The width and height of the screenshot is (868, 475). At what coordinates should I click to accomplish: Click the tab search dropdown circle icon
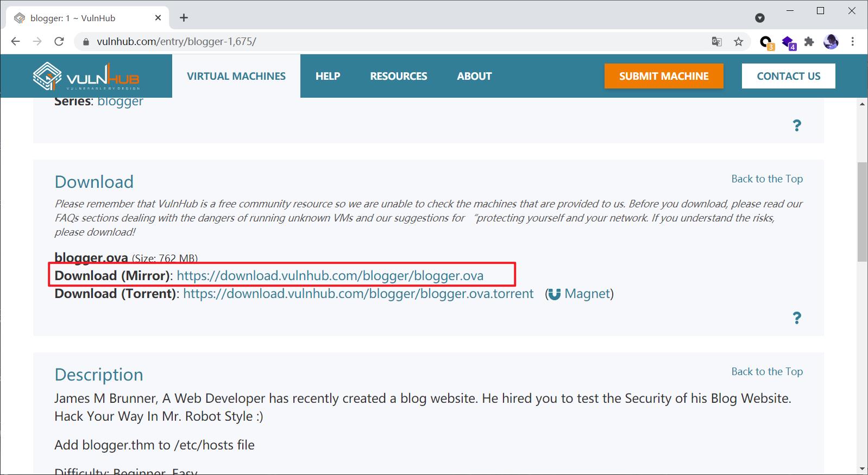(x=760, y=18)
